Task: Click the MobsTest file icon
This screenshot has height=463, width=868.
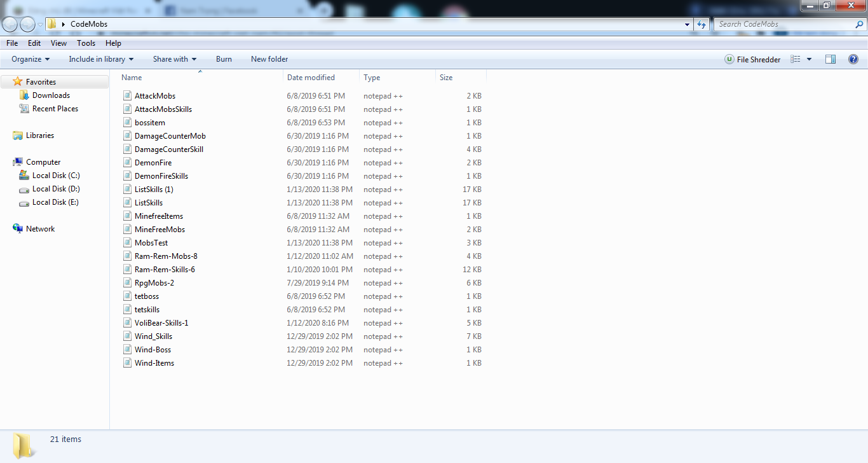Action: pos(127,243)
